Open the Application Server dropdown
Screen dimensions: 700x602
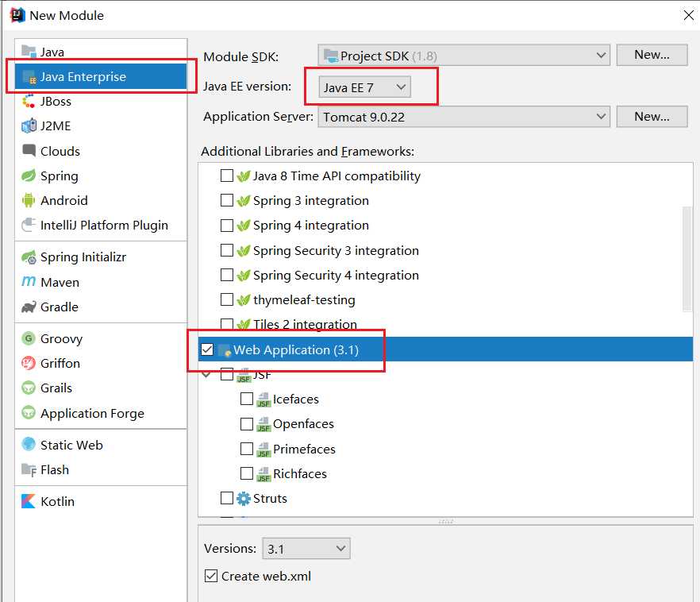(463, 117)
